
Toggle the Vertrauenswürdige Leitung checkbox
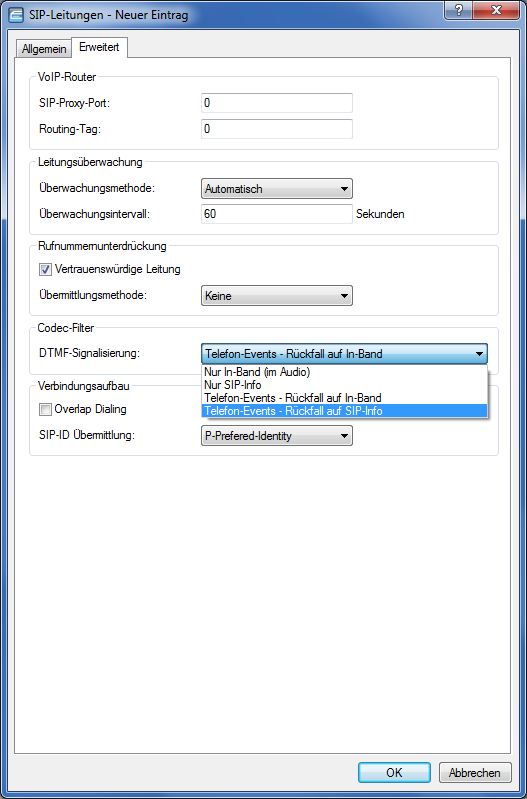click(x=46, y=269)
